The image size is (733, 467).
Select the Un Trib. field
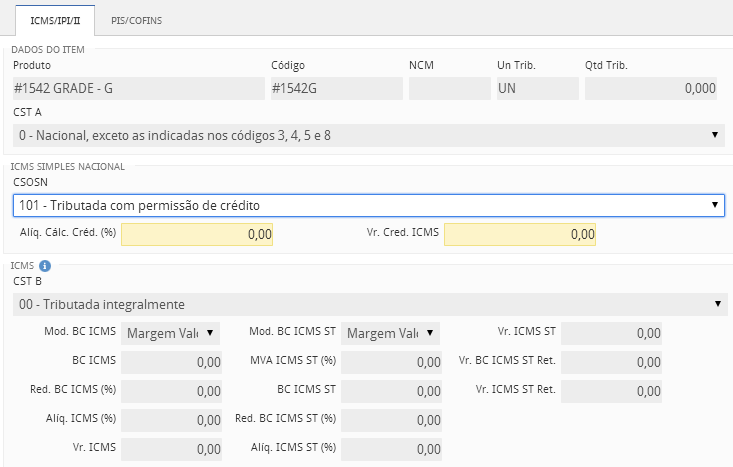point(537,89)
